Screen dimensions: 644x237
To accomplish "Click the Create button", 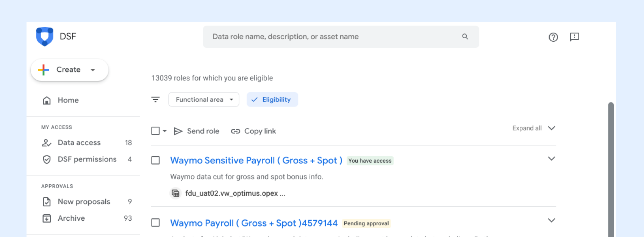I will pos(69,70).
